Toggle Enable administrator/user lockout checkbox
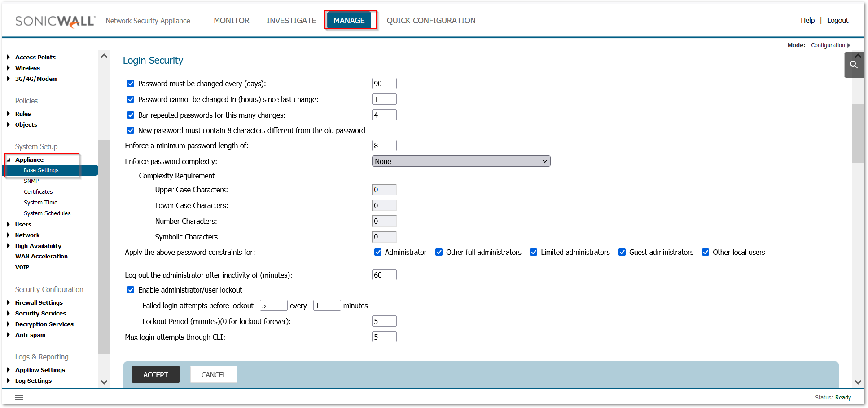 (131, 290)
